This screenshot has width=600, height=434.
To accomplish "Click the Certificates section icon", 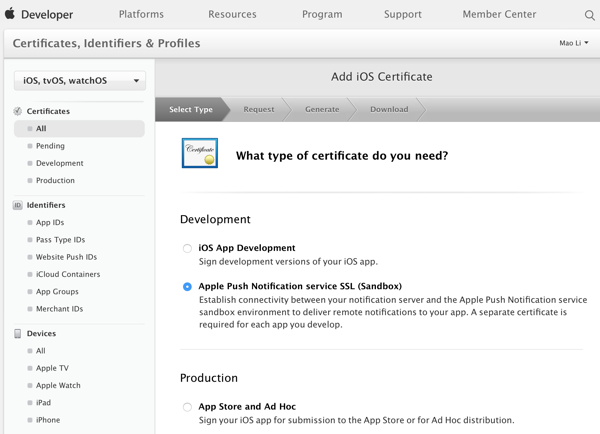I will click(18, 111).
